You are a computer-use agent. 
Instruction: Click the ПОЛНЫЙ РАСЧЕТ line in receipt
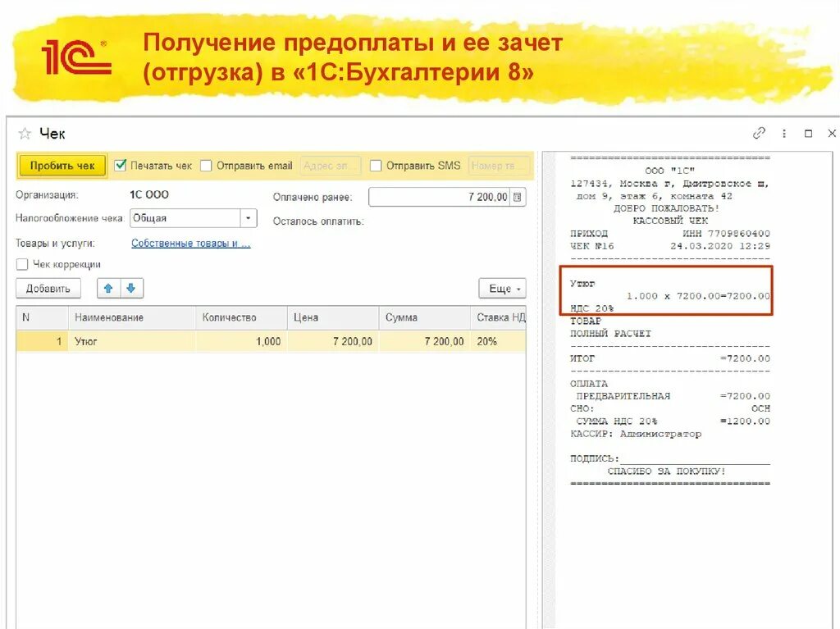[610, 334]
